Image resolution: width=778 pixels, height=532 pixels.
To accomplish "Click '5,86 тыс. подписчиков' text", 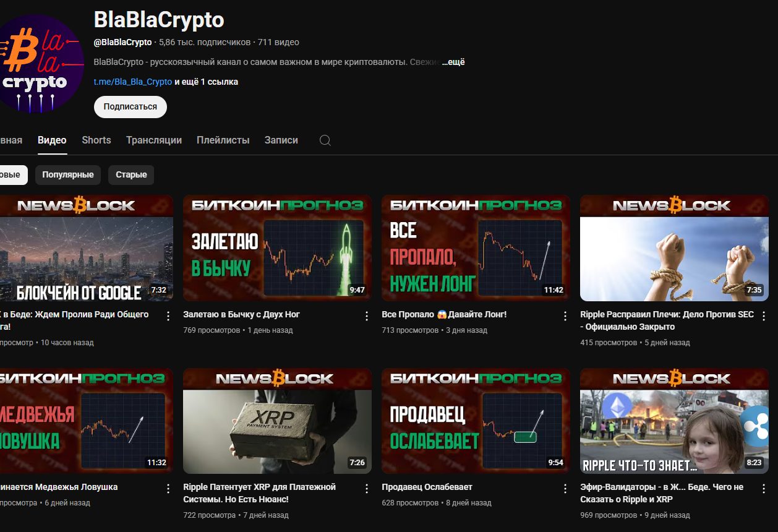I will [205, 43].
